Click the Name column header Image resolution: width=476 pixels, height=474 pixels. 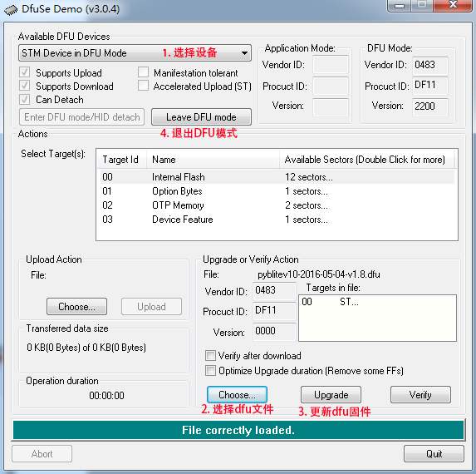(x=213, y=159)
